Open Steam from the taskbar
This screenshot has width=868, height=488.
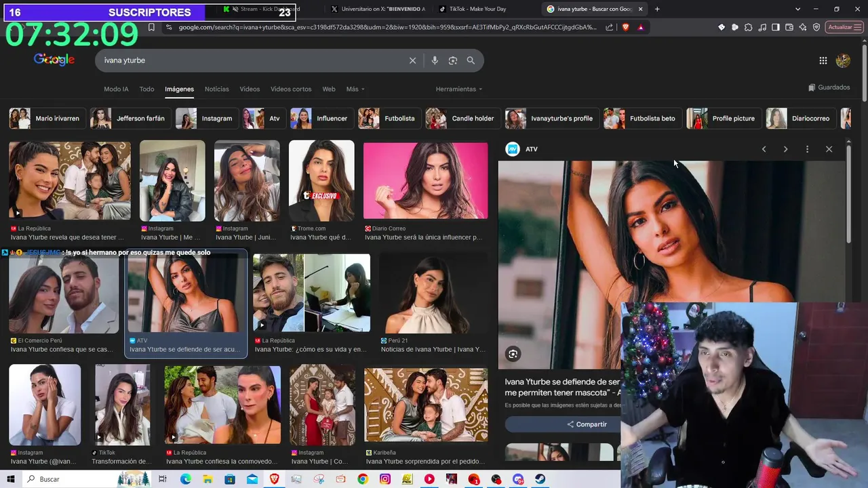click(540, 479)
